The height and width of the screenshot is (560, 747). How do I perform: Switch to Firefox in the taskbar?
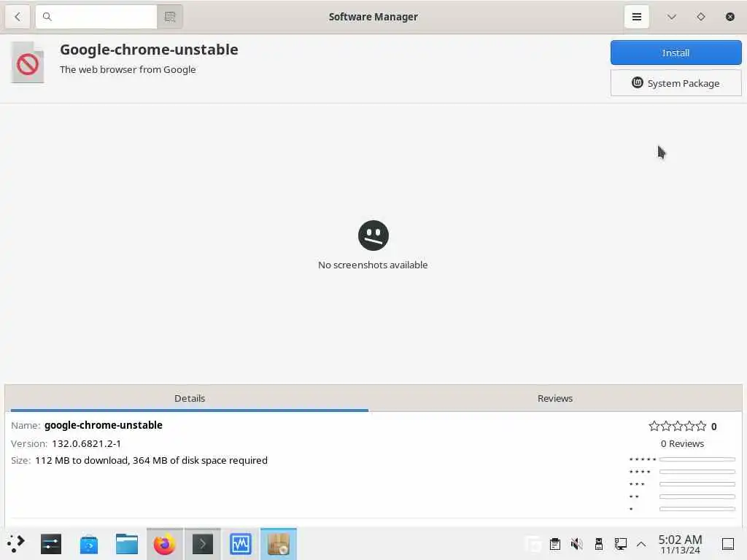click(x=164, y=544)
